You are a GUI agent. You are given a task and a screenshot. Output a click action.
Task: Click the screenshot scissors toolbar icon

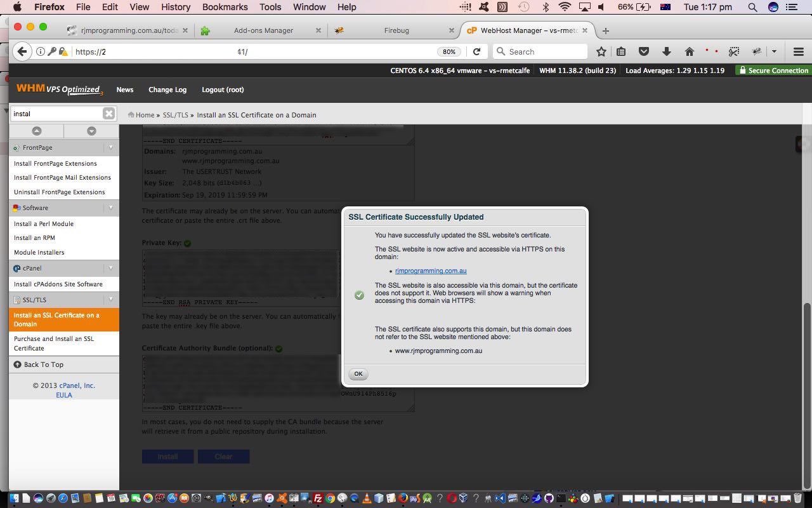(x=734, y=51)
